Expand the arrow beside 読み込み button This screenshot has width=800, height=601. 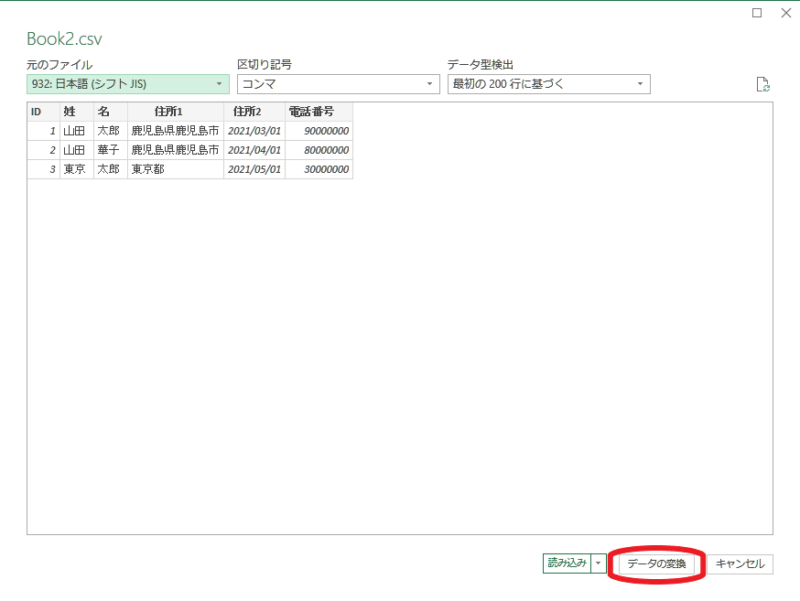[x=599, y=564]
